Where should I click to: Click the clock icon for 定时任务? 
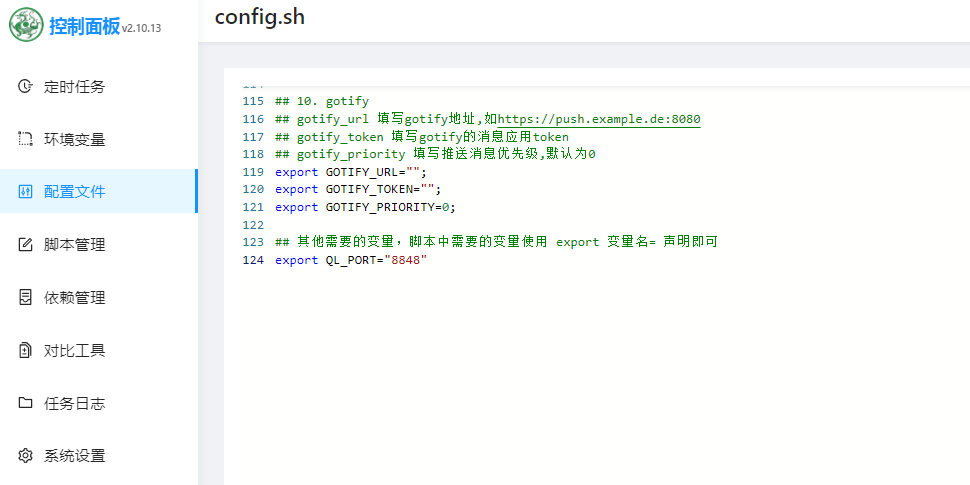25,86
